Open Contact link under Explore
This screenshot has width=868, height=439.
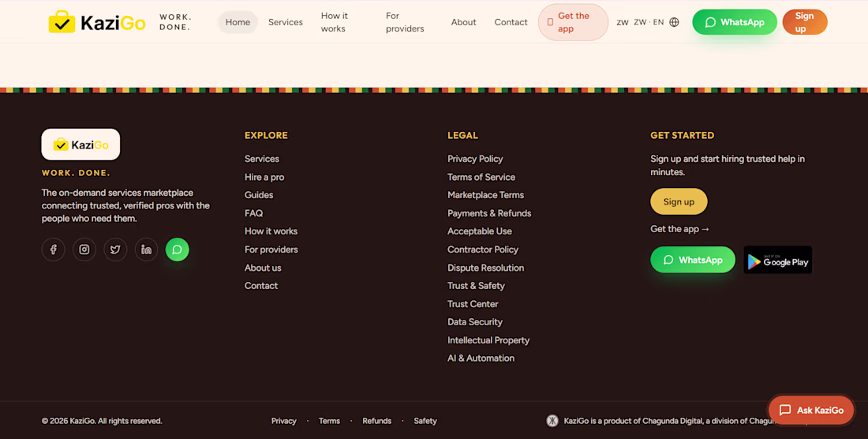(x=261, y=286)
